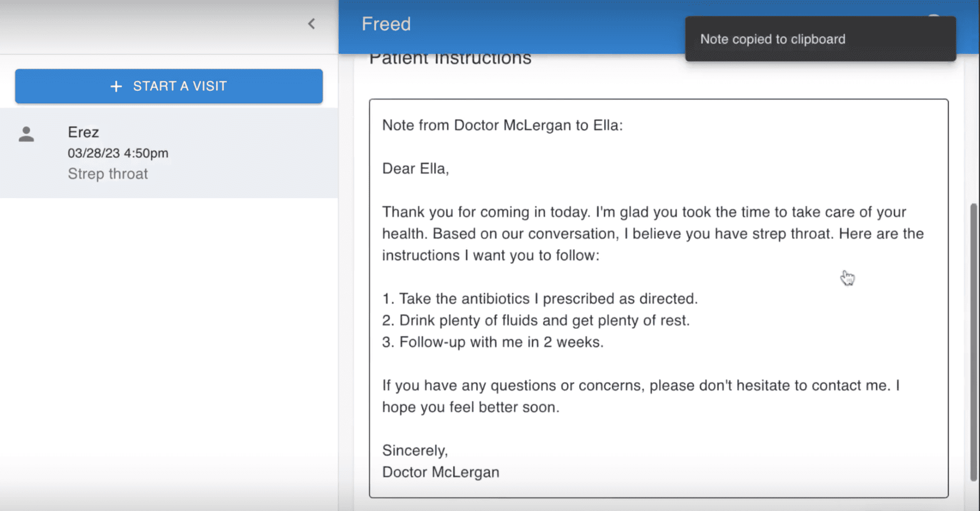Click instruction 2 about fluids and rest

536,320
